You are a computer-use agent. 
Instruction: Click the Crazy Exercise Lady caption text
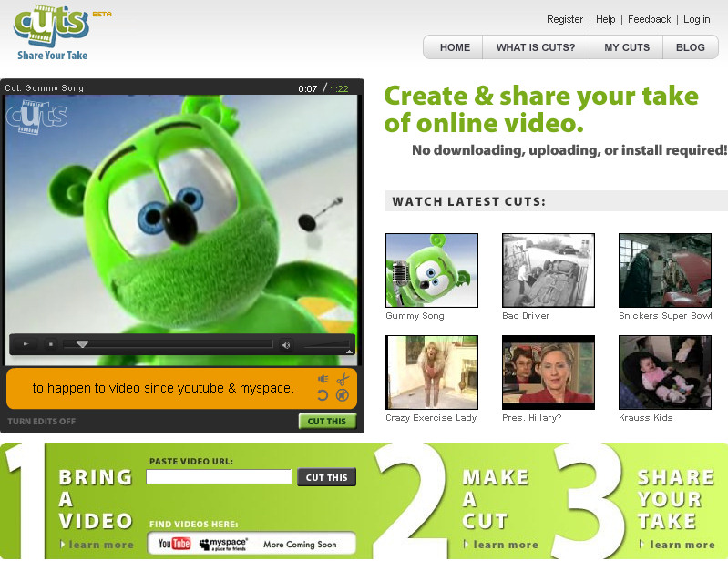coord(431,418)
